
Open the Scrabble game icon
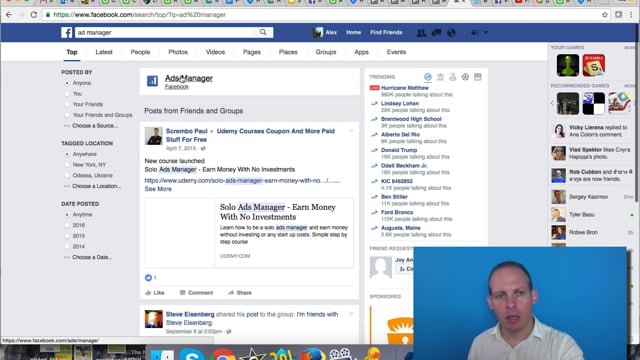pos(593,65)
